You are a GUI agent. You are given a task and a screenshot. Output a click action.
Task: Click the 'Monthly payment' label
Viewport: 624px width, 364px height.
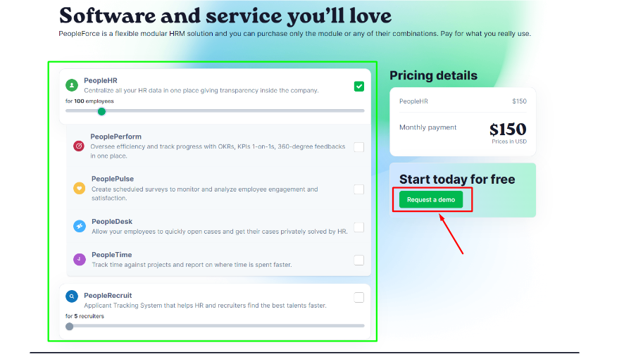[x=428, y=127]
